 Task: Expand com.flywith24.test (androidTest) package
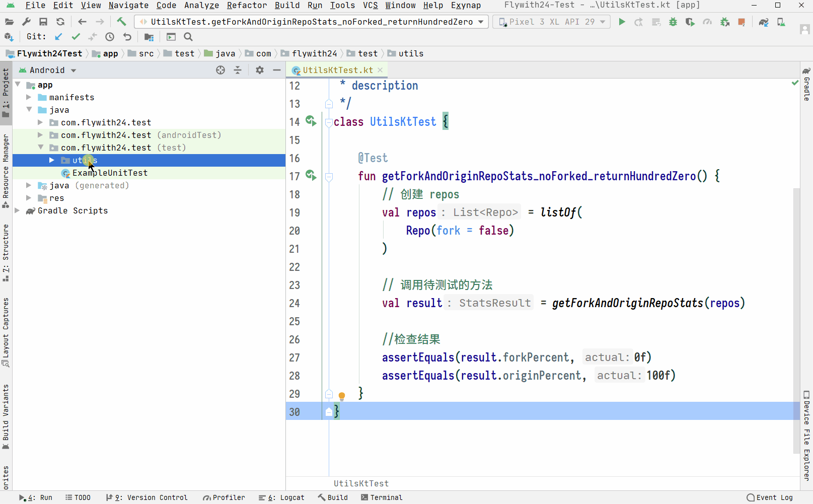[x=40, y=135]
